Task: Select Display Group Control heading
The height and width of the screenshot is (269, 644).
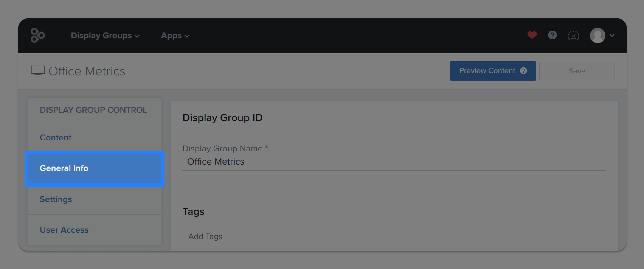Action: tap(93, 110)
